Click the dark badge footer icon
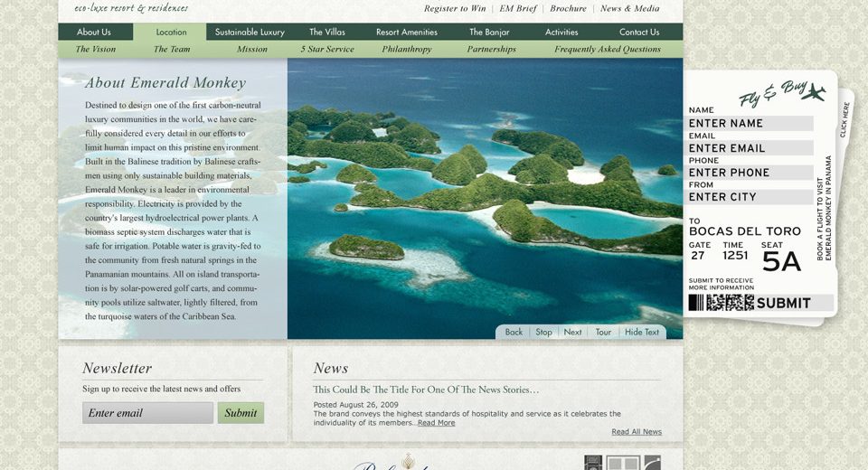Image resolution: width=868 pixels, height=470 pixels. tap(593, 464)
